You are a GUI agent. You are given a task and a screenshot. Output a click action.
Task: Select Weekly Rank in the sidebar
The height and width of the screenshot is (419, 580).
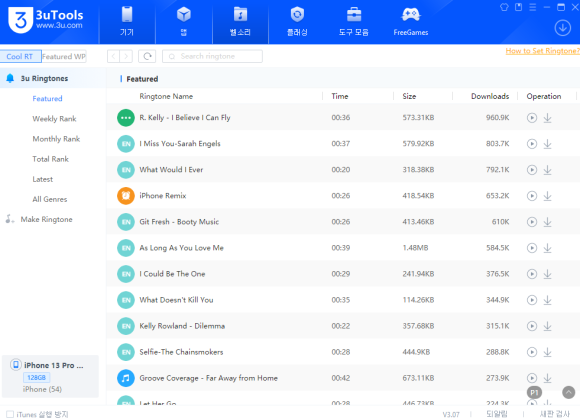click(x=54, y=119)
